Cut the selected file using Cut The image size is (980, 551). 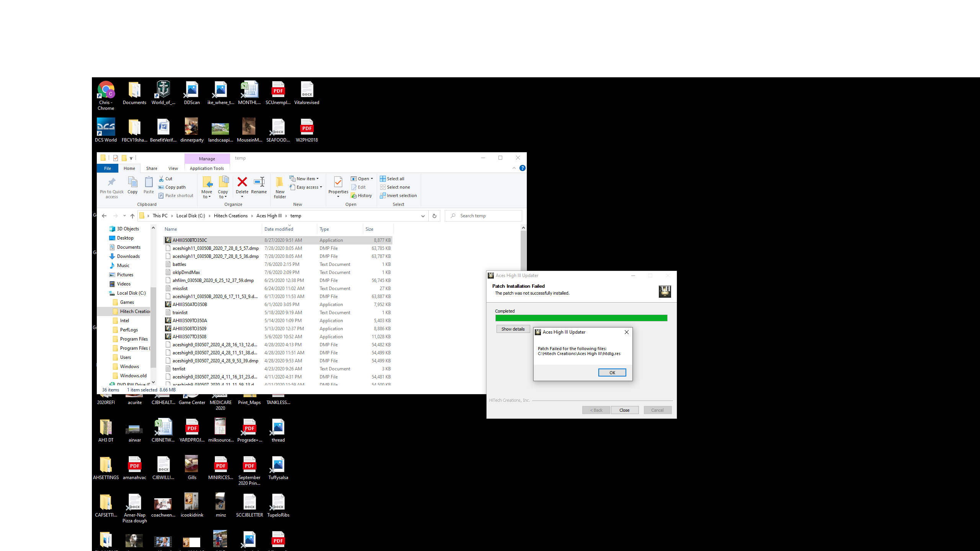tap(166, 179)
